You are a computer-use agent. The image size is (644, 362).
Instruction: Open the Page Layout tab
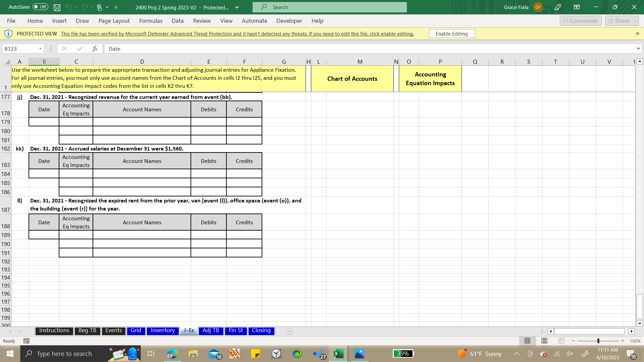(114, 21)
